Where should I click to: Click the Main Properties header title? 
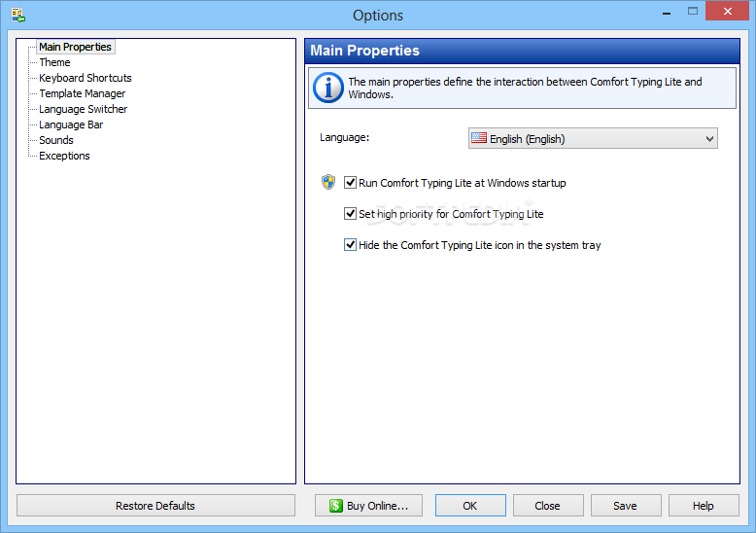tap(364, 51)
